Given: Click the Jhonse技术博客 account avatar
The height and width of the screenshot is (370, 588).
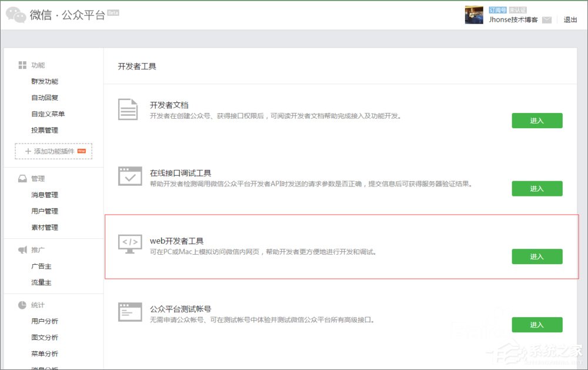Looking at the screenshot, I should (474, 15).
